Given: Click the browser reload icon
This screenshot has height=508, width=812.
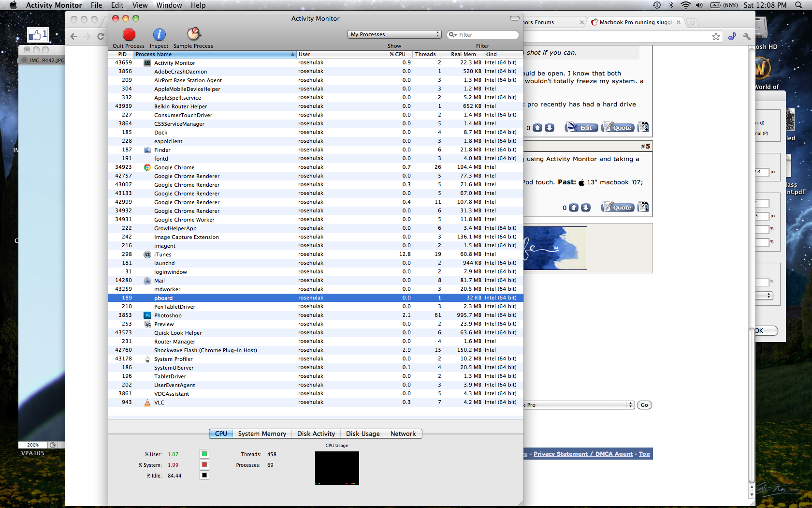Looking at the screenshot, I should (x=101, y=36).
